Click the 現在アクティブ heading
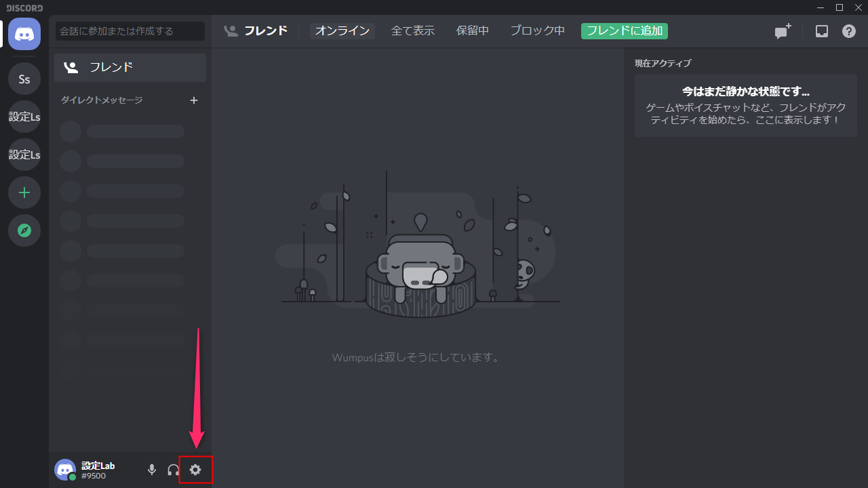The image size is (868, 488). pyautogui.click(x=663, y=64)
